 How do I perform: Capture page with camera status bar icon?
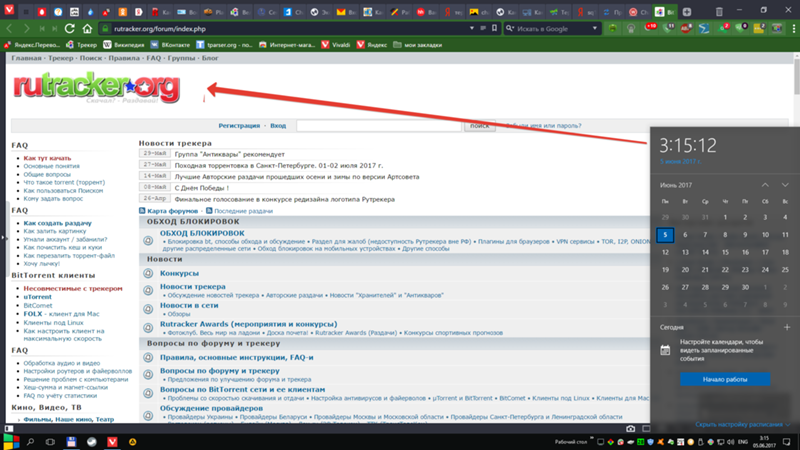(631, 429)
